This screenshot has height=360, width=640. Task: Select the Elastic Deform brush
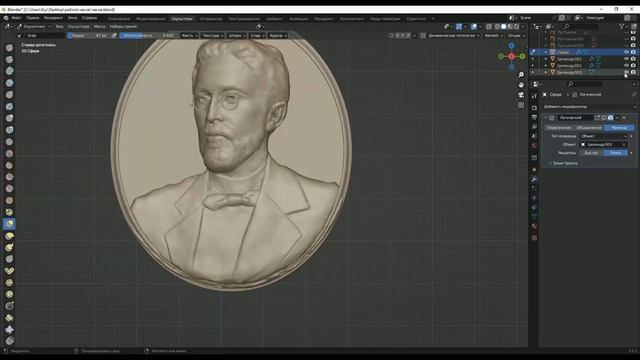tap(9, 236)
